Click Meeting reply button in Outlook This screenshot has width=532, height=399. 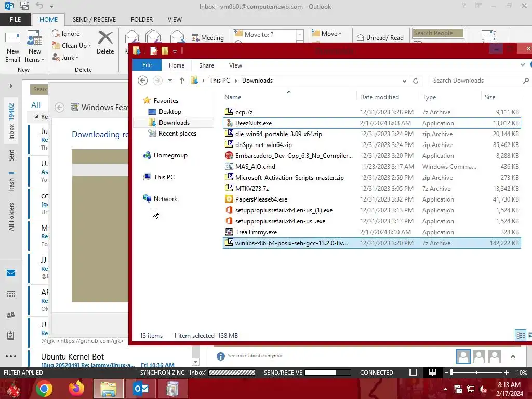(x=208, y=37)
